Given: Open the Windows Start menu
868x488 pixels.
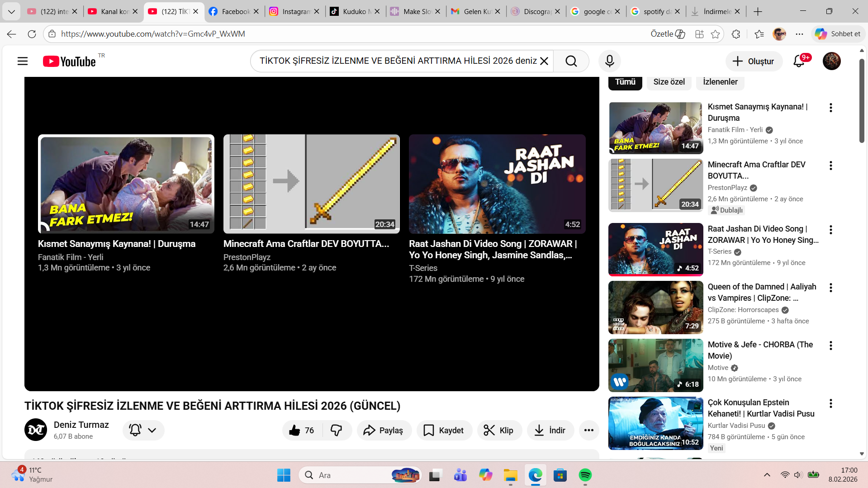Looking at the screenshot, I should click(x=284, y=475).
